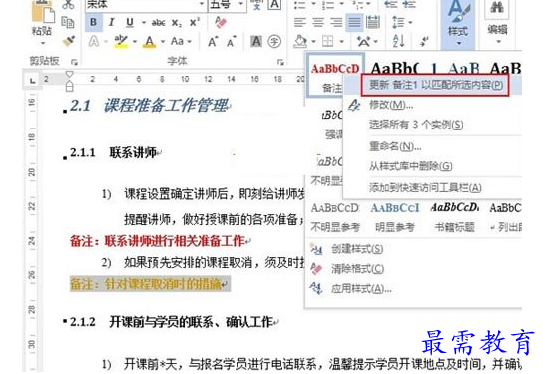Viewport: 543px width, 374px height.
Task: Select the 明显参考 style thumbnail
Action: click(395, 217)
